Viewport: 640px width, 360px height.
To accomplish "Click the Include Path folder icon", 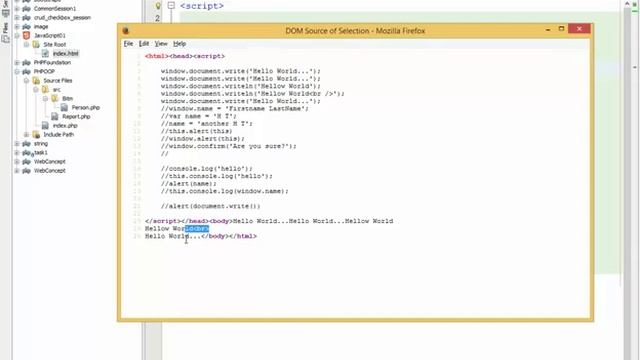I will pyautogui.click(x=36, y=134).
